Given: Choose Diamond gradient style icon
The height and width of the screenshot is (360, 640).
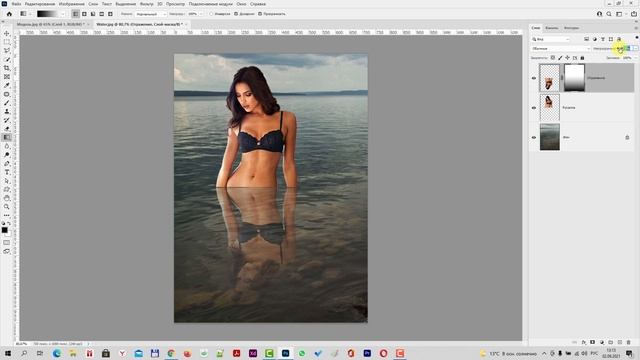Looking at the screenshot, I should coord(110,14).
